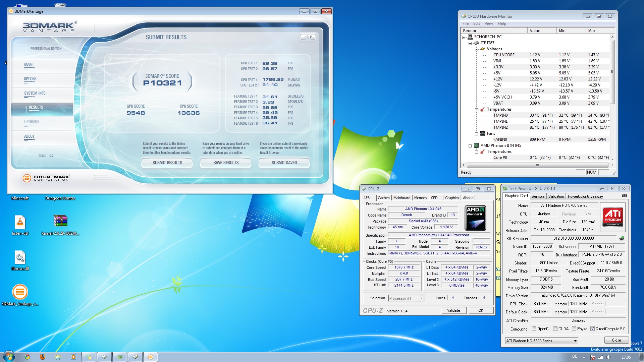Image resolution: width=644 pixels, height=362 pixels.
Task: Collapse the AMD Phenom II X4 945 node
Action: [470, 146]
